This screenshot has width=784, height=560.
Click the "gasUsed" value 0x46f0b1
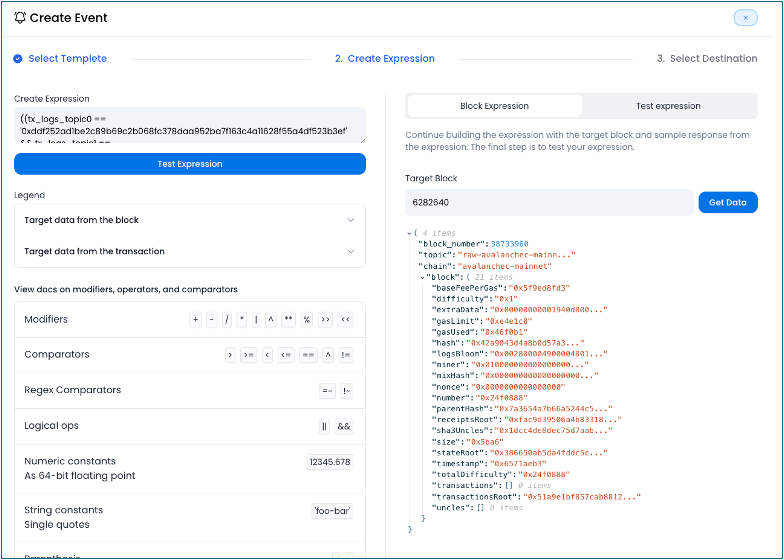click(x=504, y=332)
